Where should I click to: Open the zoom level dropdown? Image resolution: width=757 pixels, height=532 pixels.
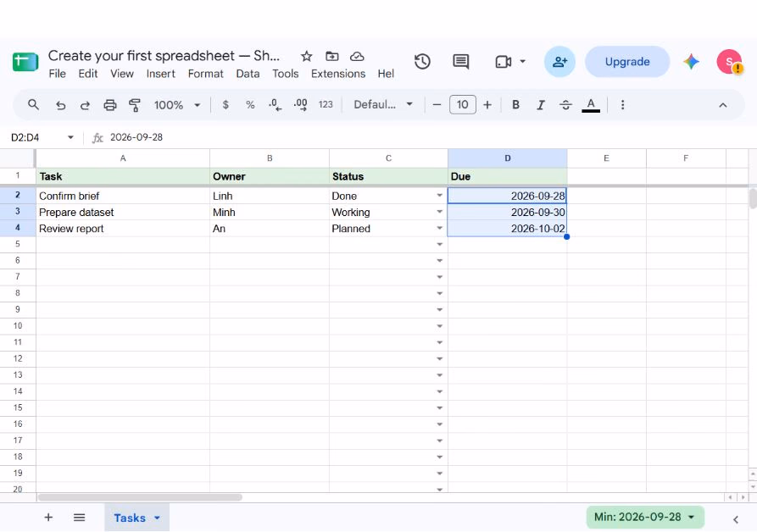pyautogui.click(x=176, y=105)
